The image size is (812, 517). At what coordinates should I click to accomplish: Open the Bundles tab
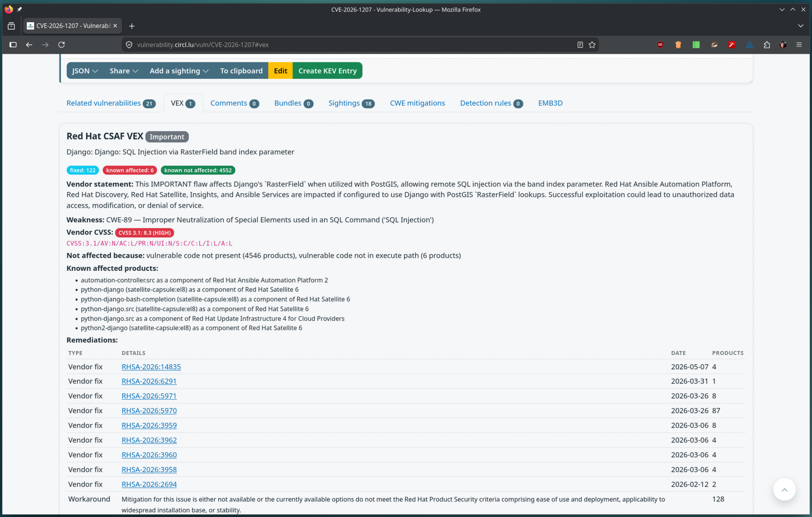click(293, 103)
